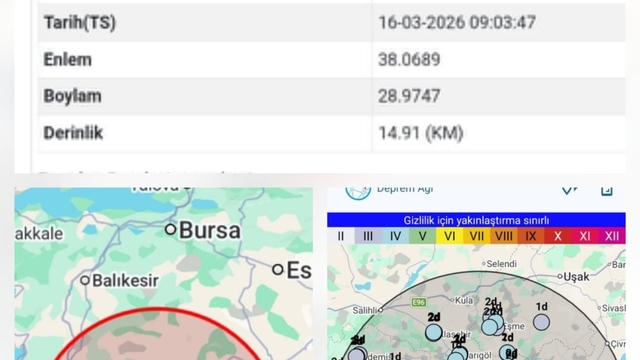Click the red impact circle on left map
This screenshot has height=360, width=640.
[157, 334]
